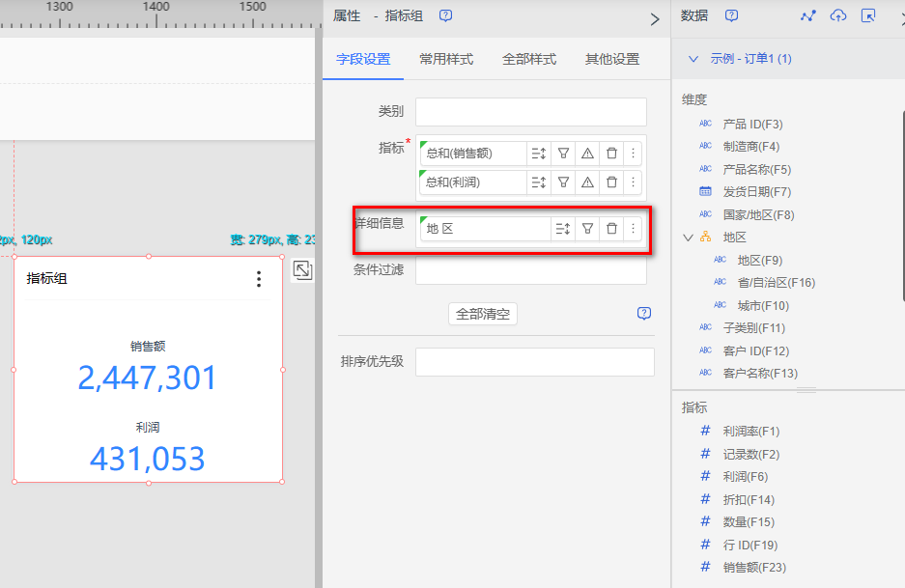Switch to the 常用样式 tab
Viewport: 905px width, 588px height.
pos(446,59)
